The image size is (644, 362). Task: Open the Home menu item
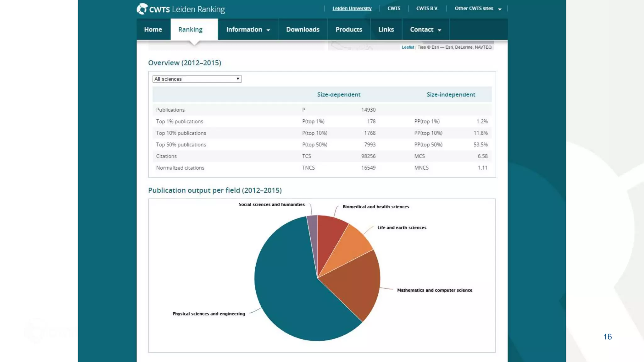[x=153, y=30]
